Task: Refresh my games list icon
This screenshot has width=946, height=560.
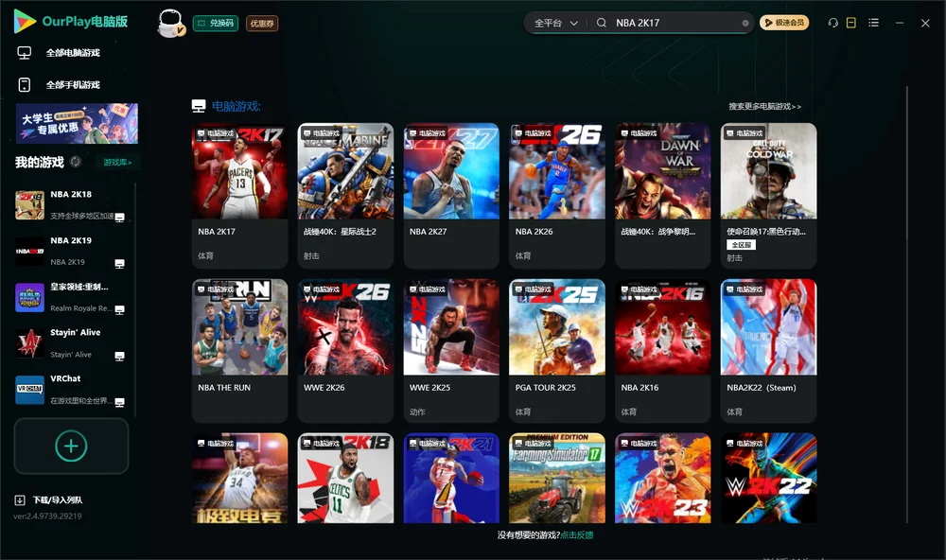Action: pos(76,162)
